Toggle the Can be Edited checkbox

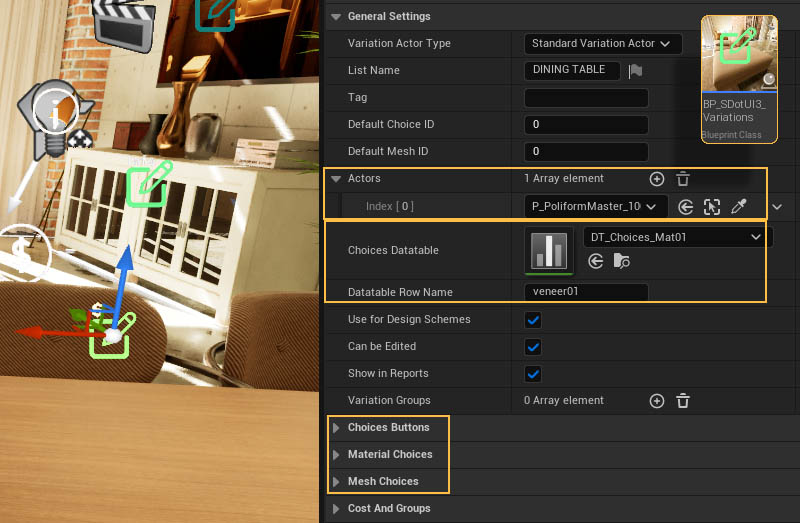click(533, 347)
